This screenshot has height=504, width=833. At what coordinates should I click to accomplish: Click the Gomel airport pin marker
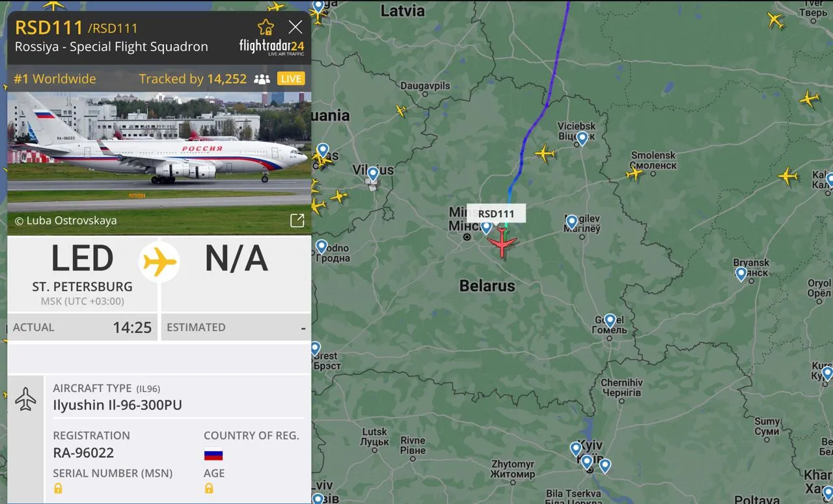point(610,321)
